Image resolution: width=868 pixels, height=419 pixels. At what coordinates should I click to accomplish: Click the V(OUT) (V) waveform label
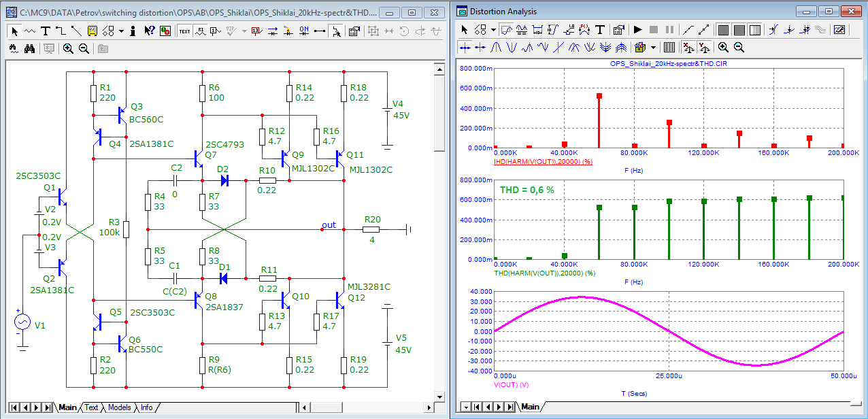click(x=512, y=384)
